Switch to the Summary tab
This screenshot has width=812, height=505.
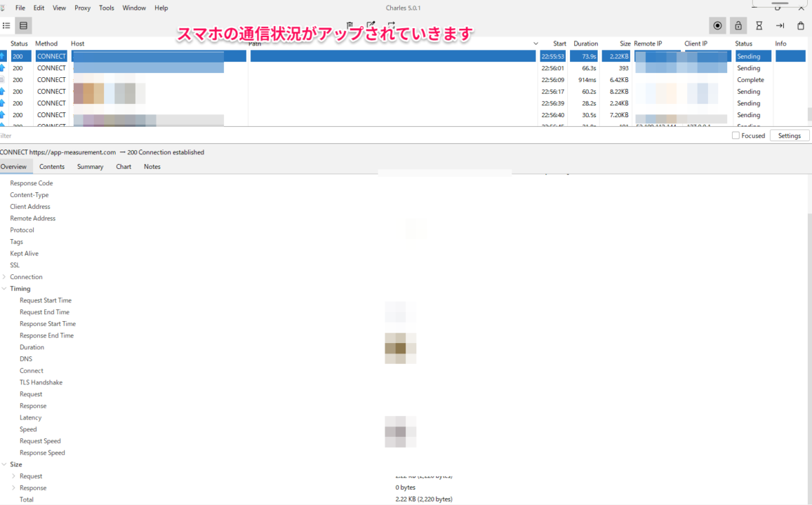coord(90,167)
